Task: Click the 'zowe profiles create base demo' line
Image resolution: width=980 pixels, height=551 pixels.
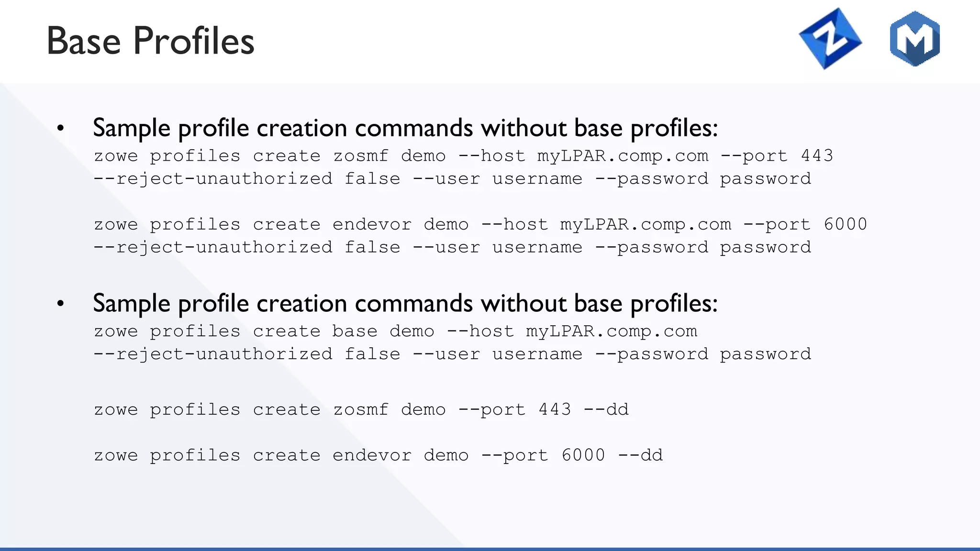Action: 396,331
